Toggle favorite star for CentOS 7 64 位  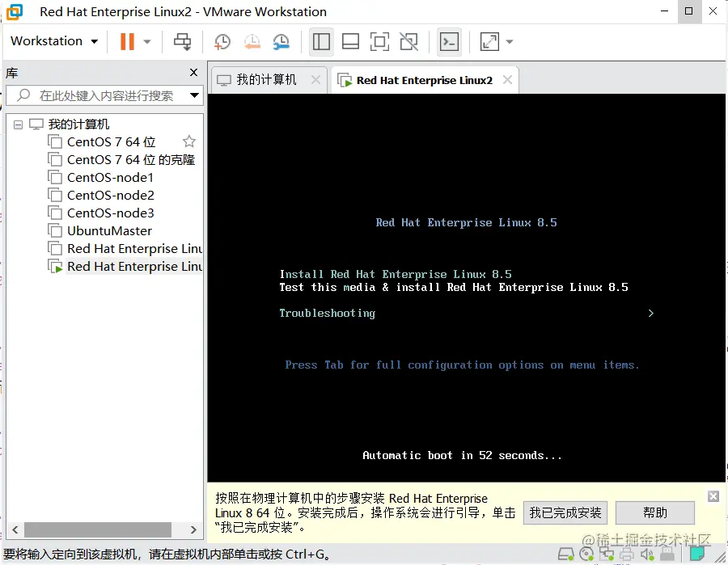pos(189,141)
